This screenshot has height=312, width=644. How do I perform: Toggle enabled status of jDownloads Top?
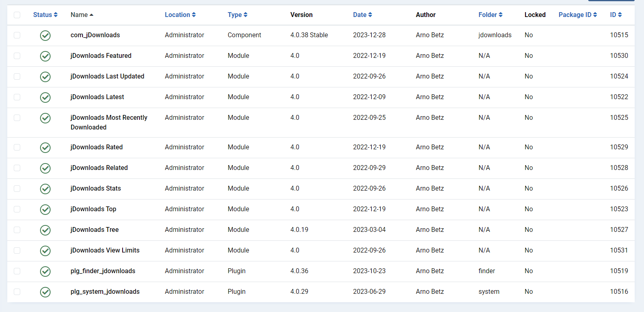(45, 210)
